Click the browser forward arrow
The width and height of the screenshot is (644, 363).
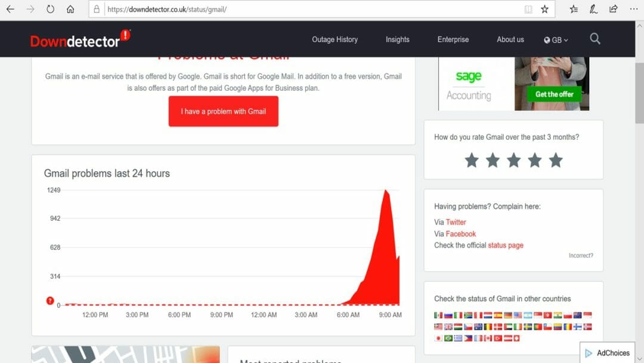point(30,9)
